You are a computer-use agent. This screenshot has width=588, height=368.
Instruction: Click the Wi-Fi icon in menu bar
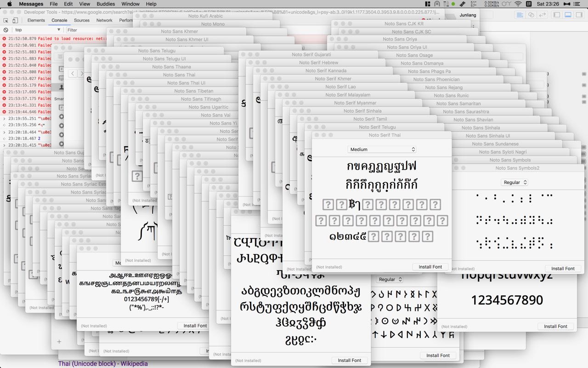click(x=518, y=4)
